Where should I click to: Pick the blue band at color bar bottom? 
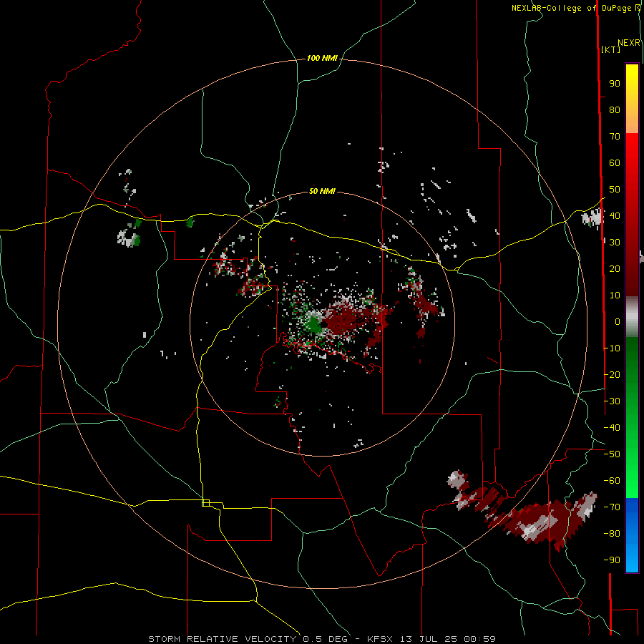point(632,535)
